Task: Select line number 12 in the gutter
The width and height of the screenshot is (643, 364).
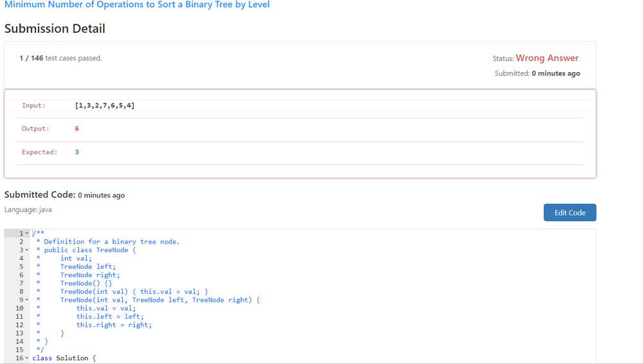Action: point(19,325)
